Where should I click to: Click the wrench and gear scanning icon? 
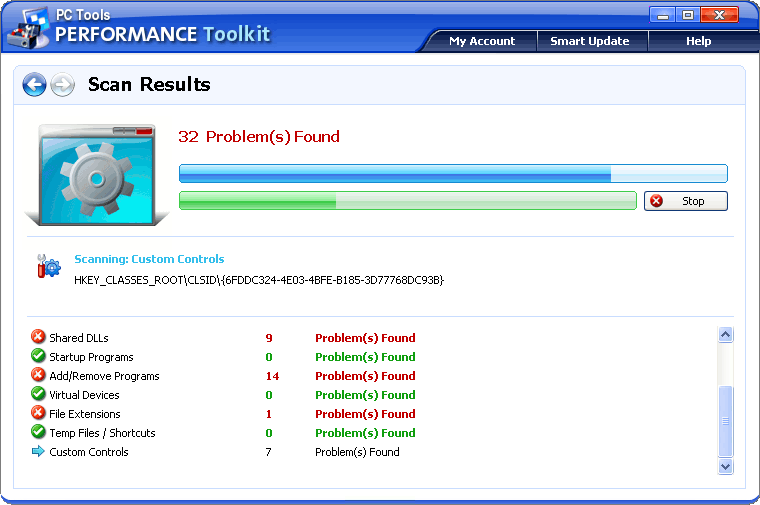(49, 266)
